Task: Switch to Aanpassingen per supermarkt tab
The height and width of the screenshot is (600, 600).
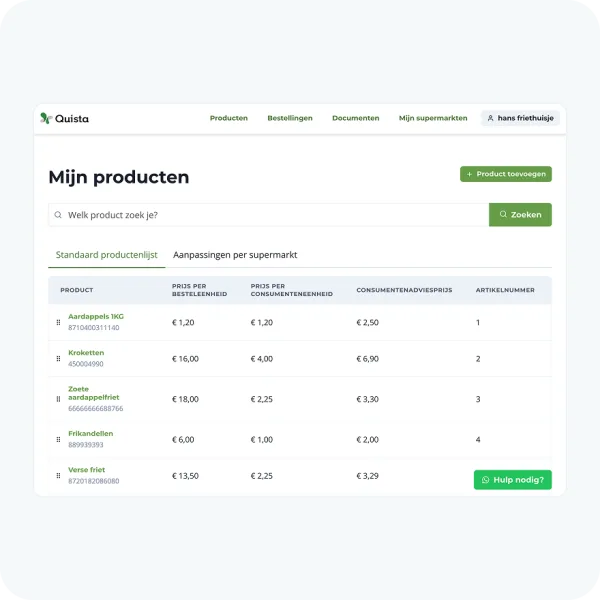Action: pyautogui.click(x=235, y=255)
